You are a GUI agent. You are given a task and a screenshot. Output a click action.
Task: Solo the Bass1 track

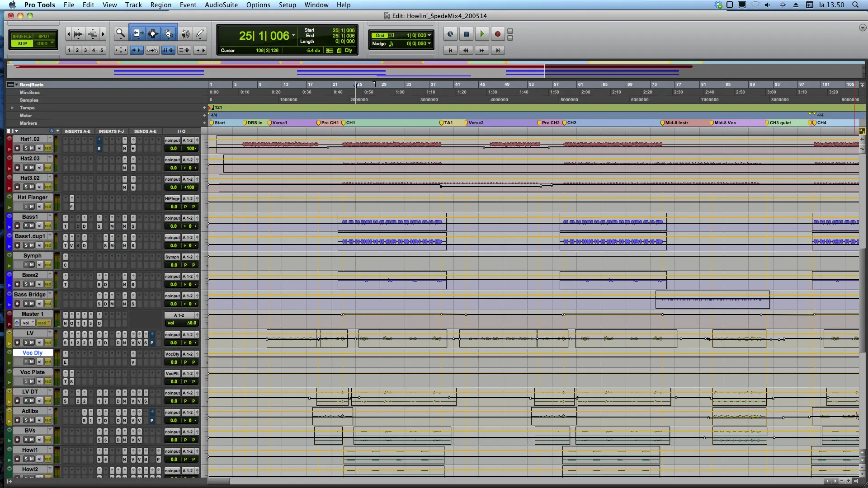tap(26, 226)
